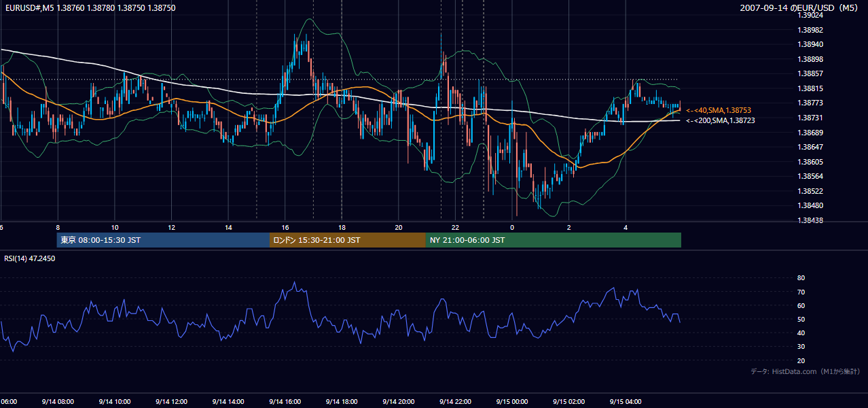The width and height of the screenshot is (868, 408).
Task: Click price axis value 1.38480
Action: tap(810, 205)
